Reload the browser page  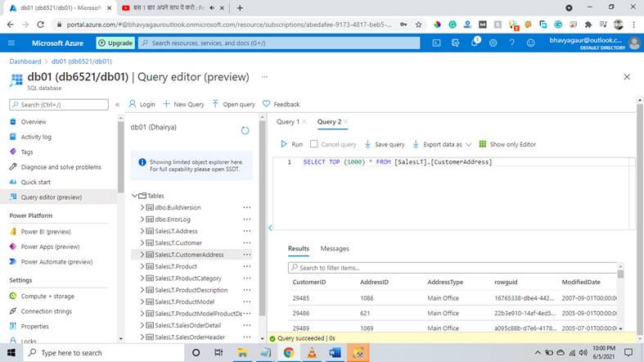tap(40, 25)
